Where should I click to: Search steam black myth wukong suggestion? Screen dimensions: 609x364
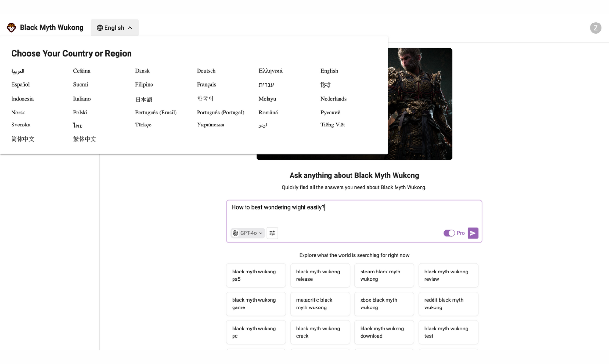(x=384, y=275)
